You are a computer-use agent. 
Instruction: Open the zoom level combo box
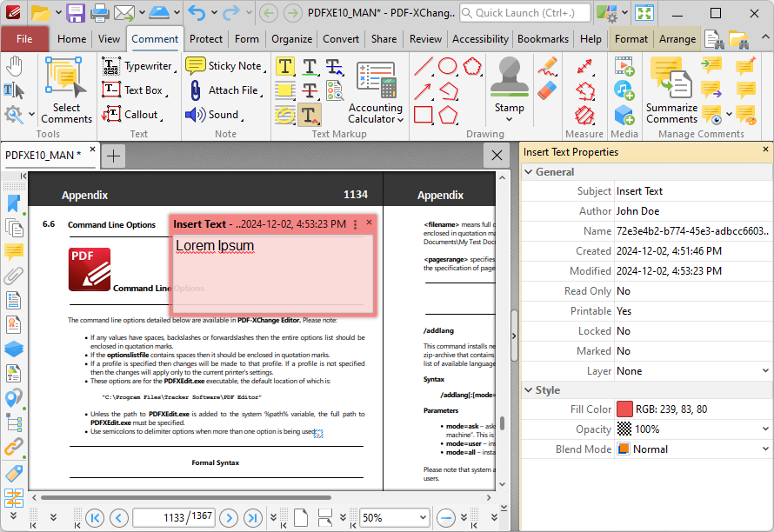click(394, 517)
